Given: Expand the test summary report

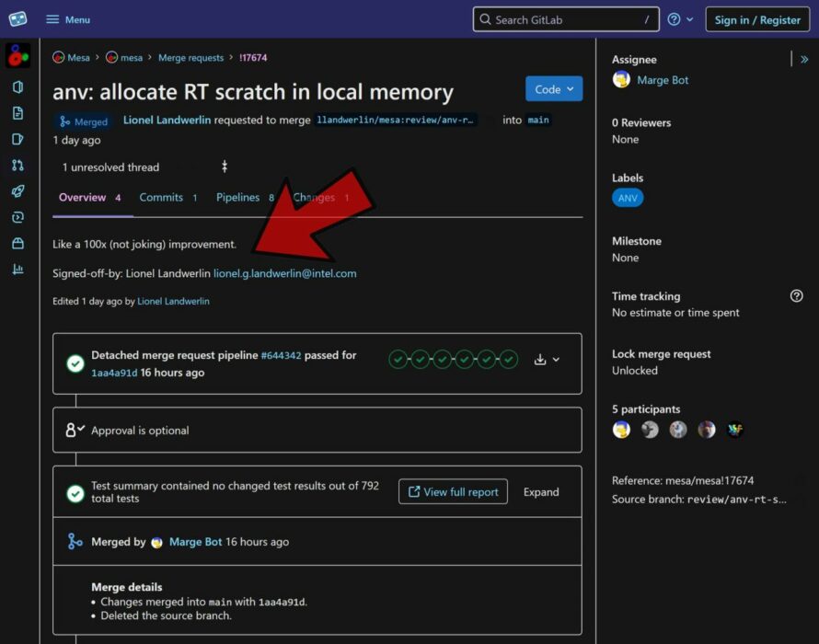Looking at the screenshot, I should (x=541, y=491).
